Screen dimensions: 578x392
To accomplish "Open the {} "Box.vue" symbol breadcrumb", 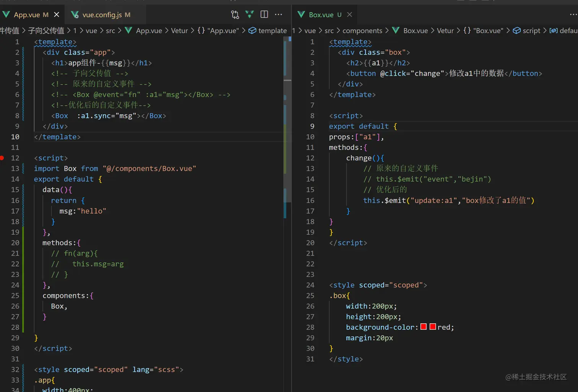I will pyautogui.click(x=483, y=31).
